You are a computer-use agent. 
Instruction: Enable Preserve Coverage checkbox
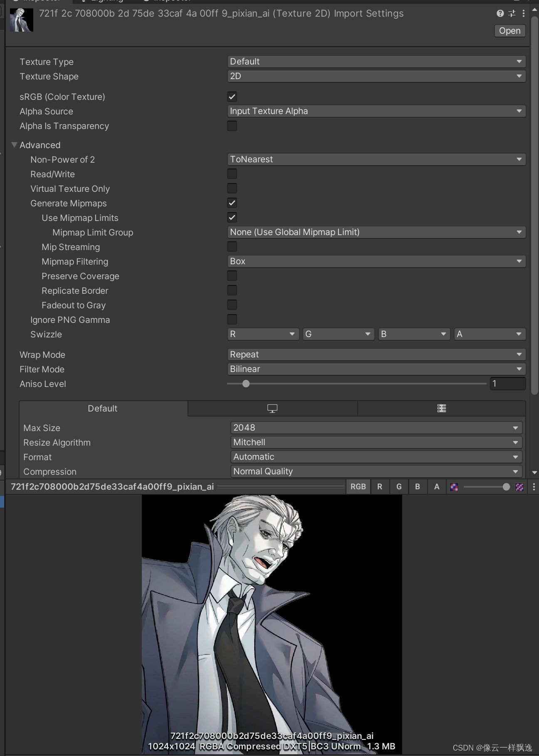click(x=232, y=276)
